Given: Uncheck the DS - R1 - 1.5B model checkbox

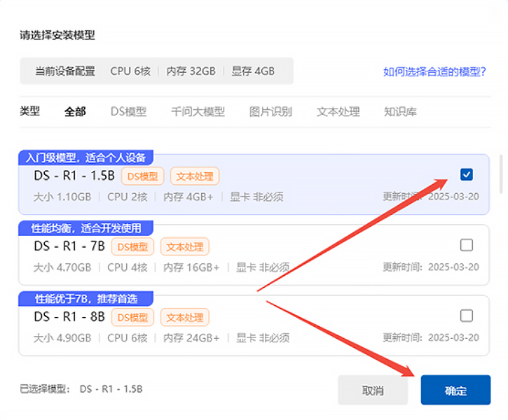Looking at the screenshot, I should point(467,174).
